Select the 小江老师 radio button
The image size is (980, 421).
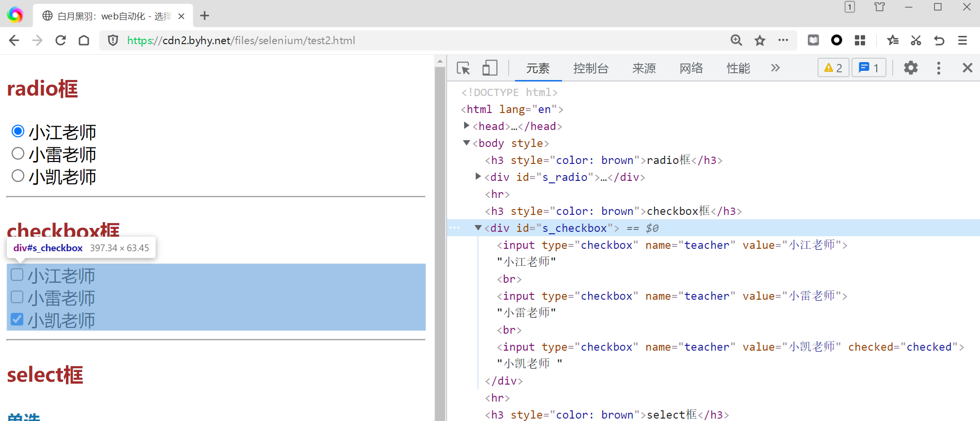(x=18, y=131)
